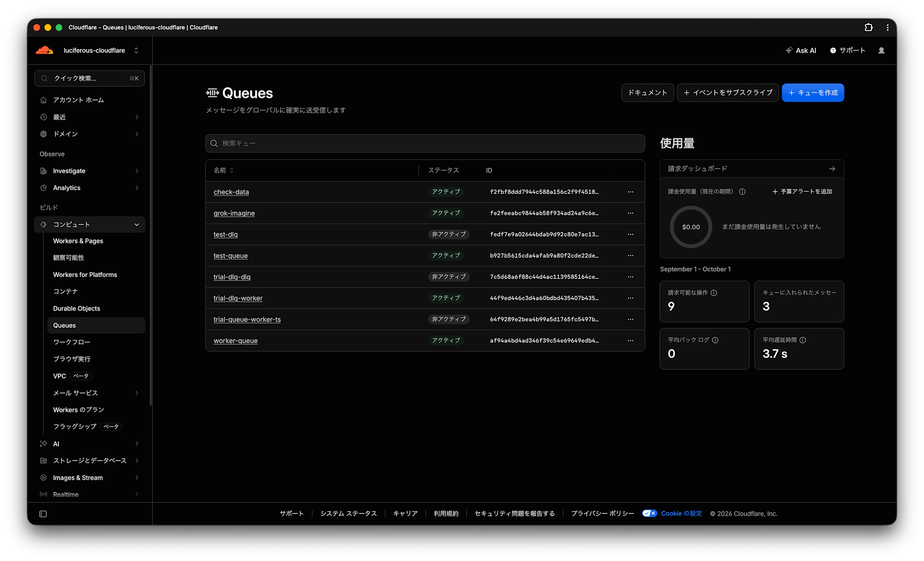Open row actions for test-queue
This screenshot has height=561, width=924.
click(631, 255)
